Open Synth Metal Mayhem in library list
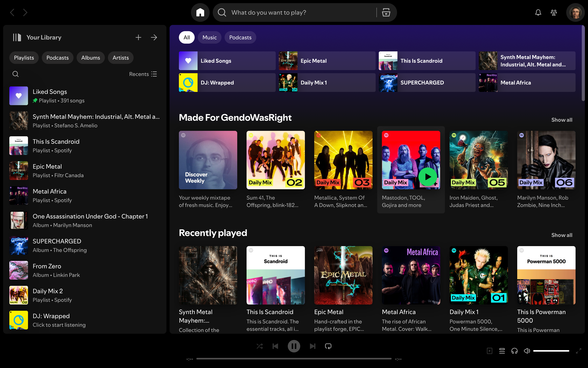The height and width of the screenshot is (368, 588). point(85,121)
